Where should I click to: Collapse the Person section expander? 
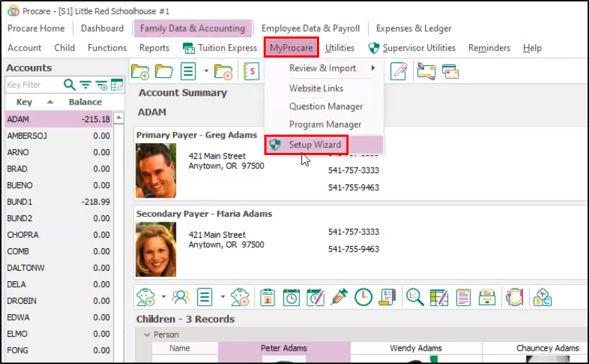pos(147,335)
